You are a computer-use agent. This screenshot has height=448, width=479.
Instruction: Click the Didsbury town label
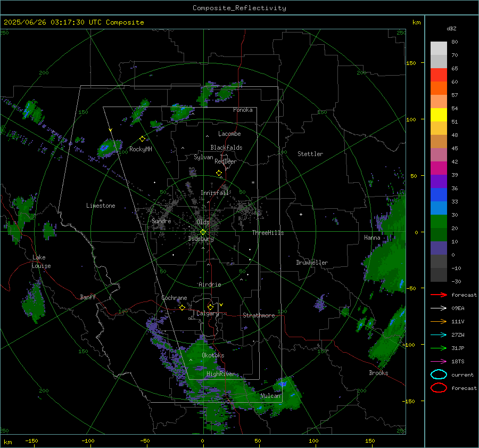[201, 239]
